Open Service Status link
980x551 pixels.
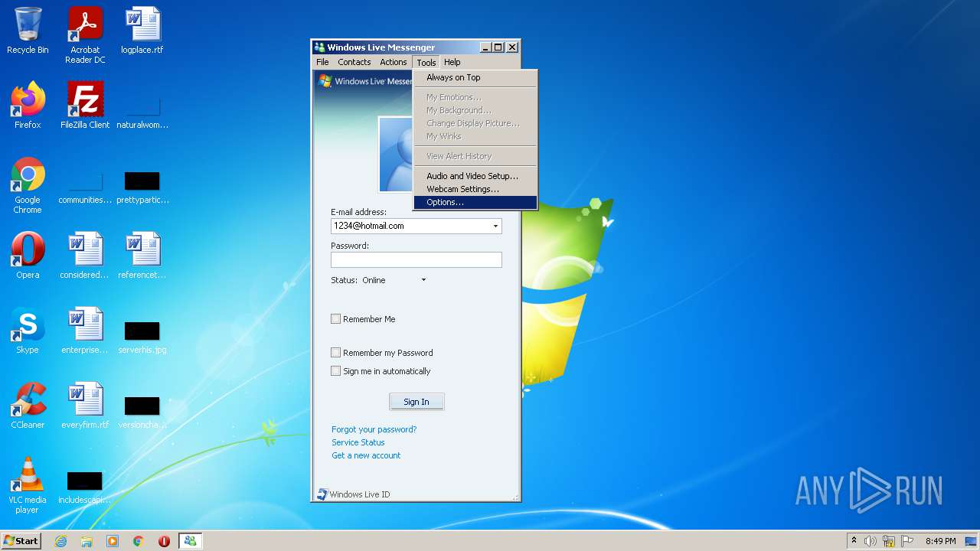358,442
